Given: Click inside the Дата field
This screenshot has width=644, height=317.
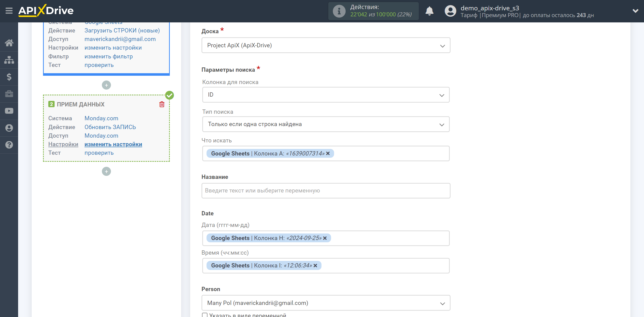Looking at the screenshot, I should coord(326,238).
